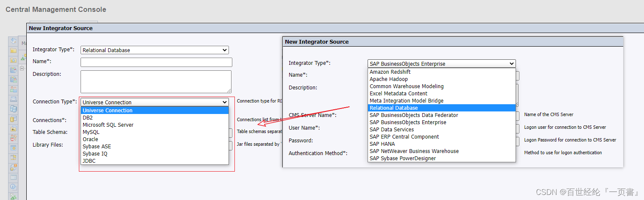Viewport: 644px width, 200px height.
Task: Open the star folder Categories sidebar icon
Action: [x=14, y=60]
